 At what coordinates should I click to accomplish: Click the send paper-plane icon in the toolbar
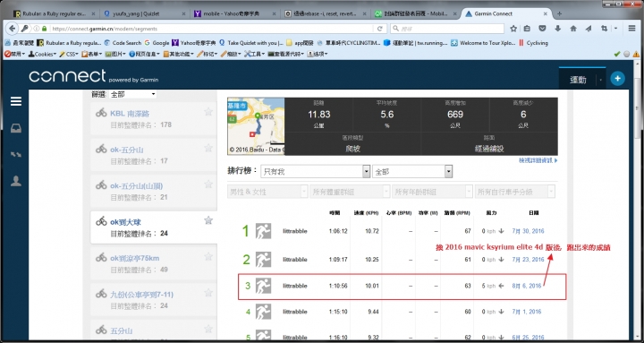(589, 29)
